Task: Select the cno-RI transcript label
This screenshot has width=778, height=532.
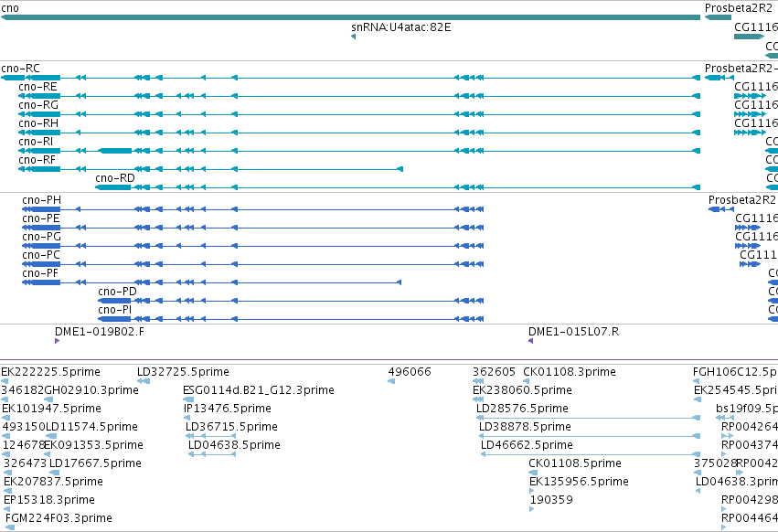Action: click(x=36, y=142)
